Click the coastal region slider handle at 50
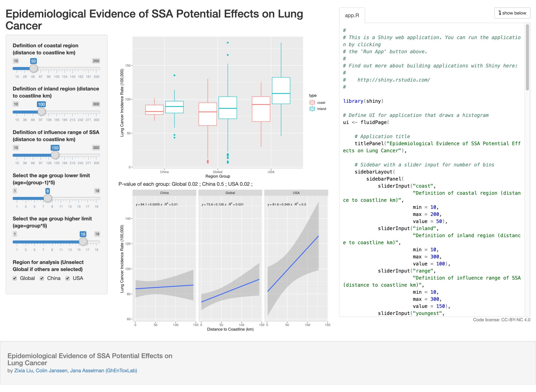The image size is (536, 392). [x=33, y=68]
